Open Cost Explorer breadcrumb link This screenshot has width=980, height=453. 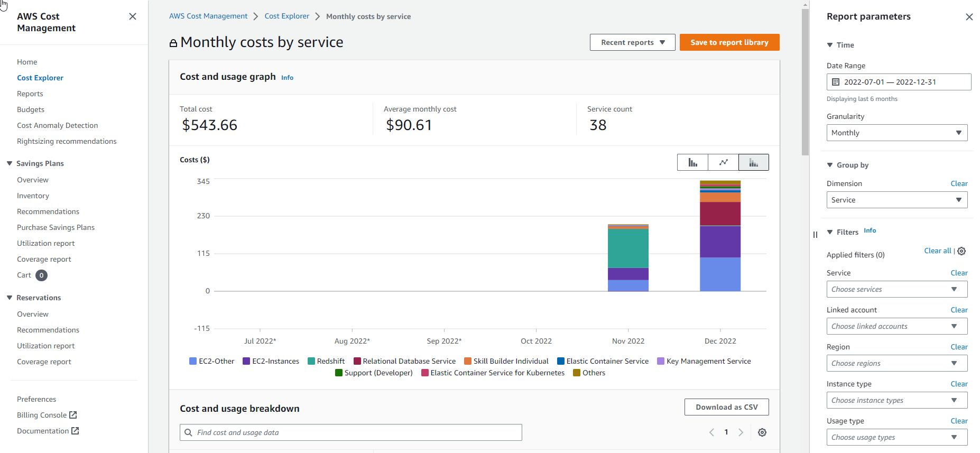[x=287, y=16]
